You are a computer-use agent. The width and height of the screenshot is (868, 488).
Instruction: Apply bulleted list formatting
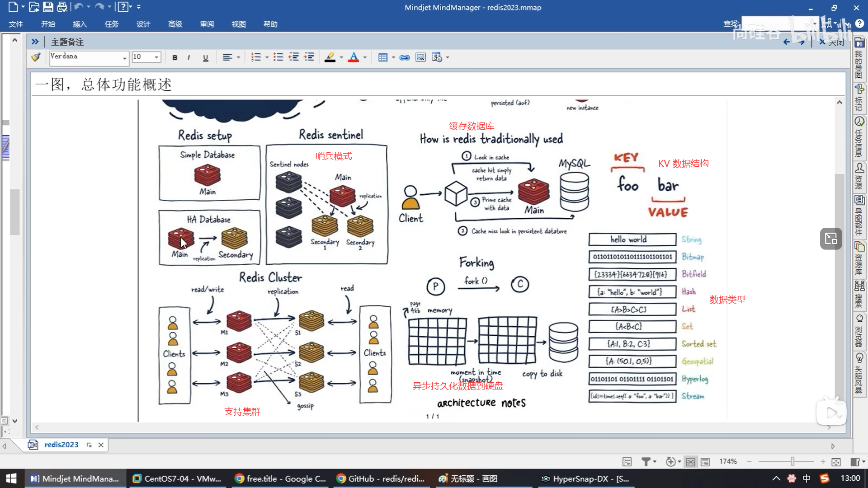coord(278,57)
